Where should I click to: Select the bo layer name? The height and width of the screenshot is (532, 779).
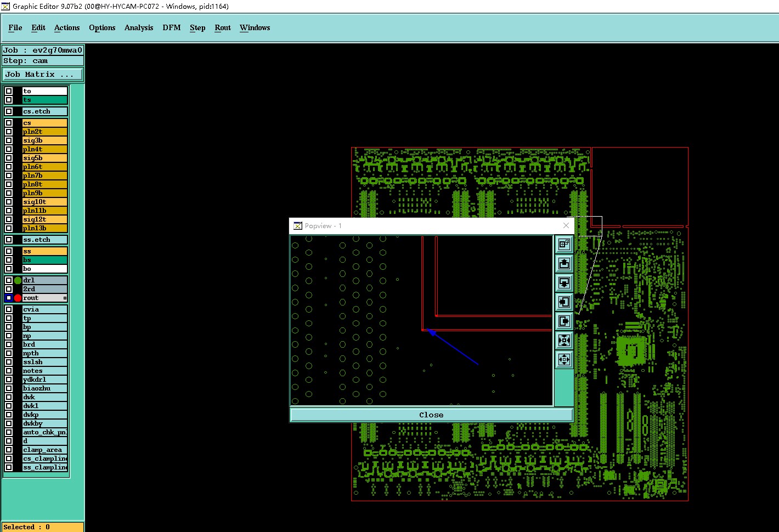coord(45,269)
